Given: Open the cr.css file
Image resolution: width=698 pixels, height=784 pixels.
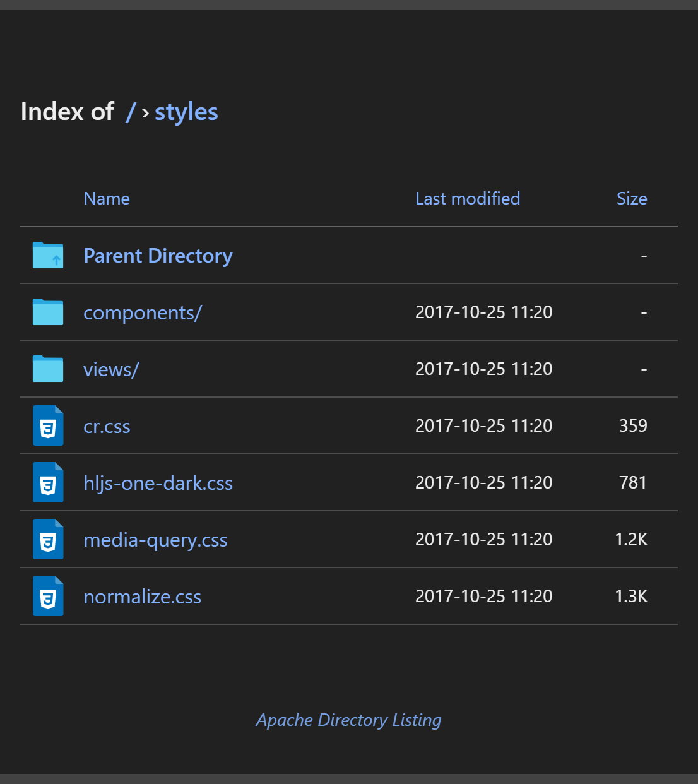Looking at the screenshot, I should pyautogui.click(x=107, y=425).
